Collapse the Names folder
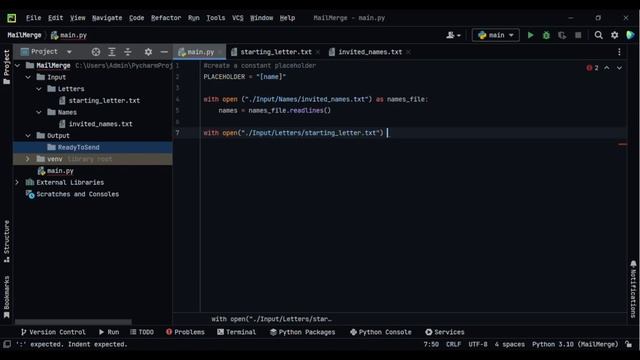The width and height of the screenshot is (640, 360). (x=39, y=112)
